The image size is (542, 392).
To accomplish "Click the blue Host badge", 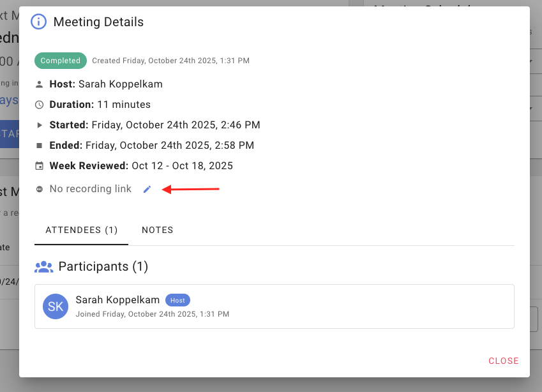I will tap(177, 300).
